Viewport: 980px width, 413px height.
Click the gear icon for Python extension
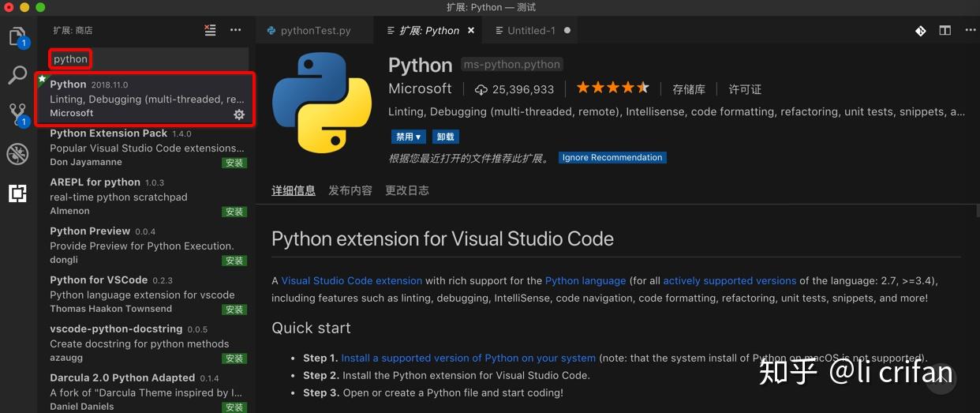pos(239,115)
